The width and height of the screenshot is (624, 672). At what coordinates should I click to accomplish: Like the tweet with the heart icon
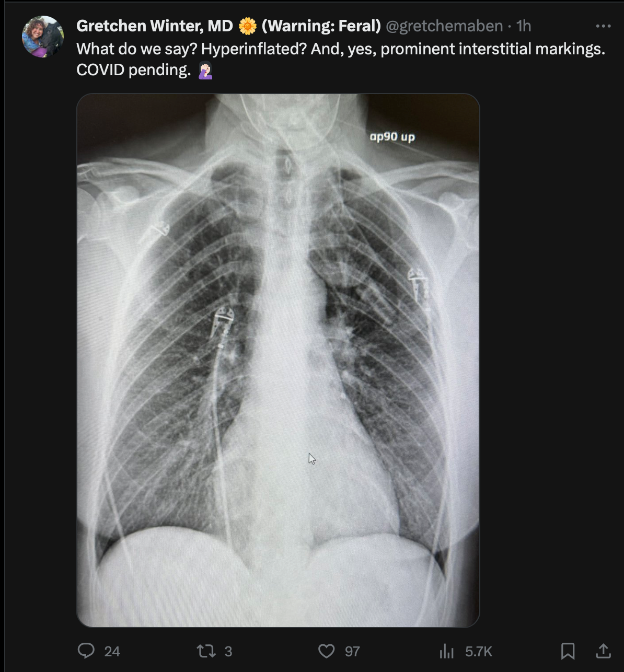click(327, 651)
